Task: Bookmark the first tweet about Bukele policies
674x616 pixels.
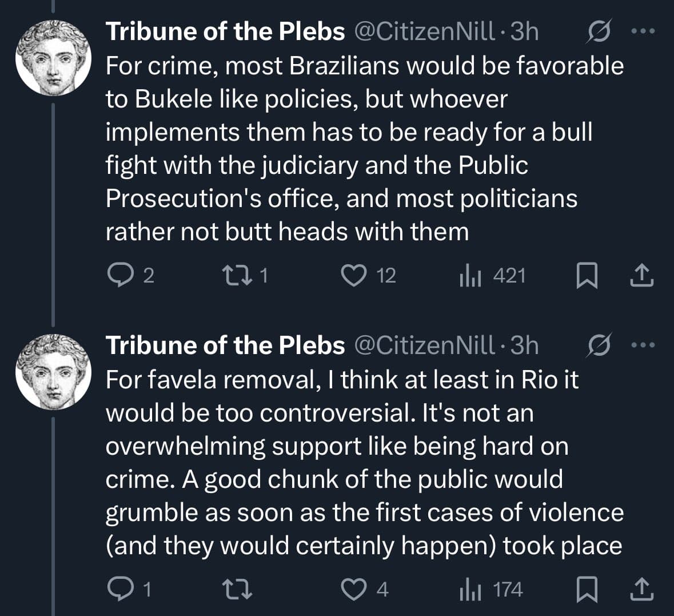Action: (586, 276)
